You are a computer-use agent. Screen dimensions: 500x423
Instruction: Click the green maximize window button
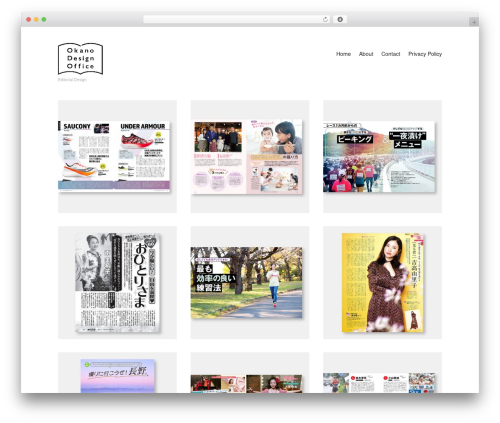(44, 19)
